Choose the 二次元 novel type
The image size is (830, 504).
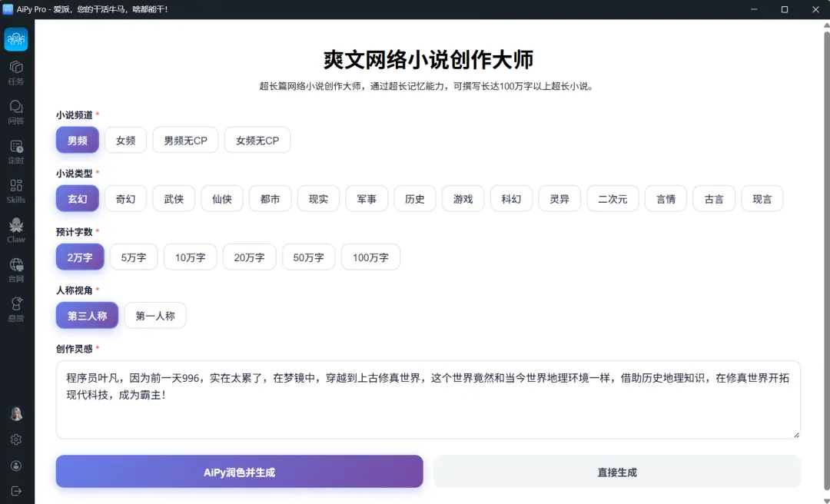tap(613, 199)
